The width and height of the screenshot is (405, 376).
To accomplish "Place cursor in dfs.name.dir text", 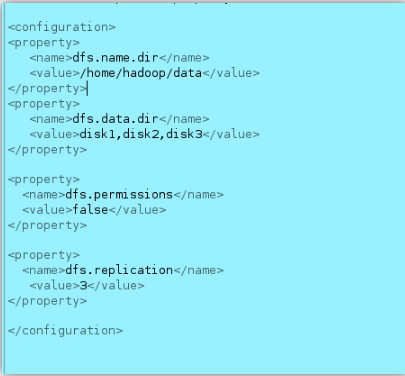I will click(x=115, y=58).
